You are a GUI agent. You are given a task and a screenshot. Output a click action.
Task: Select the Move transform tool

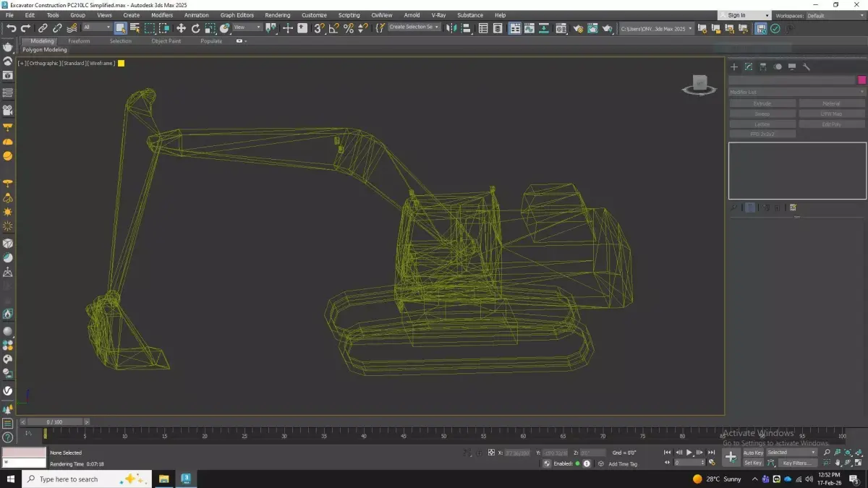[x=181, y=28]
